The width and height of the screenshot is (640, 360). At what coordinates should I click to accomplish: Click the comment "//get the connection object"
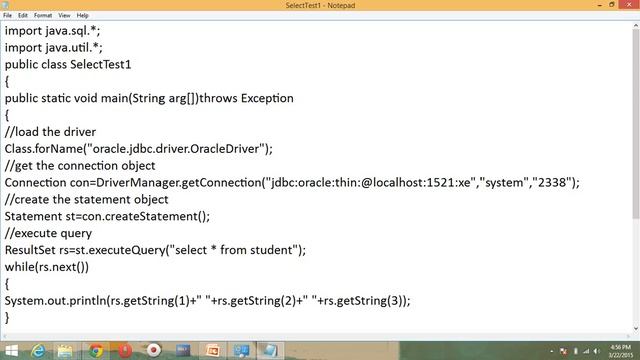click(80, 166)
